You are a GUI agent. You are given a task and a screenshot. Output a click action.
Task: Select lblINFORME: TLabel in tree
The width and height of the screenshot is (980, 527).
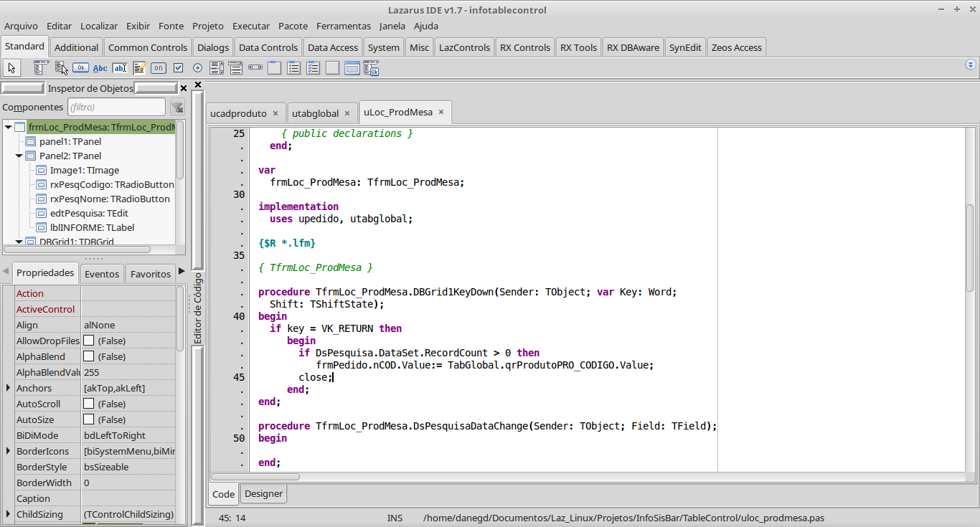coord(92,227)
